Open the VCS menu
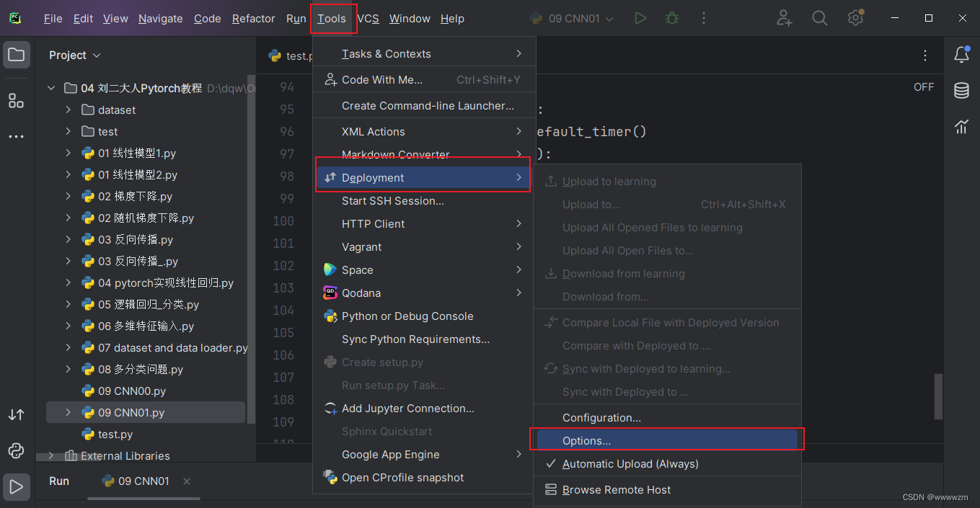Image resolution: width=980 pixels, height=508 pixels. click(x=368, y=19)
